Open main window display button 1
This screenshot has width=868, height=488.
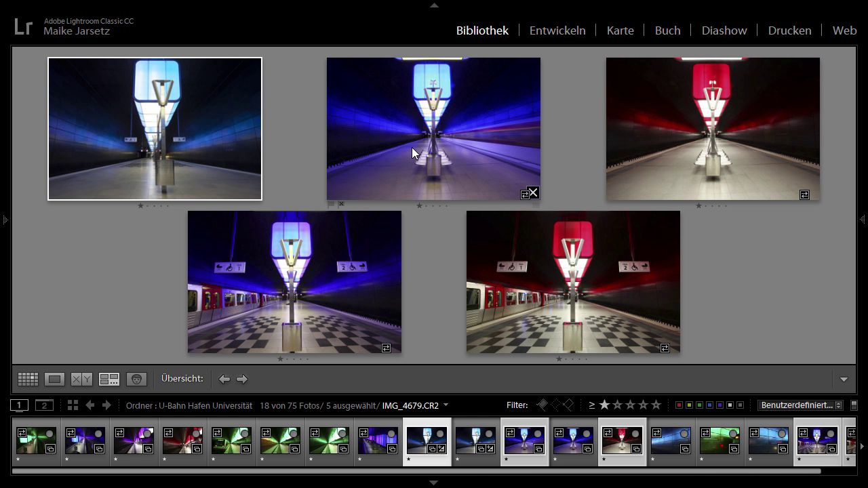pos(20,405)
